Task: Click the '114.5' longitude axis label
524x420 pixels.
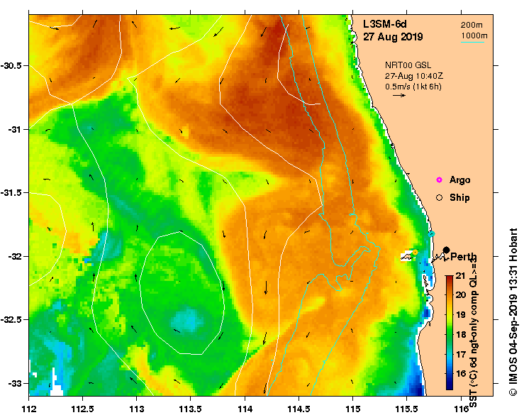Action: click(299, 409)
